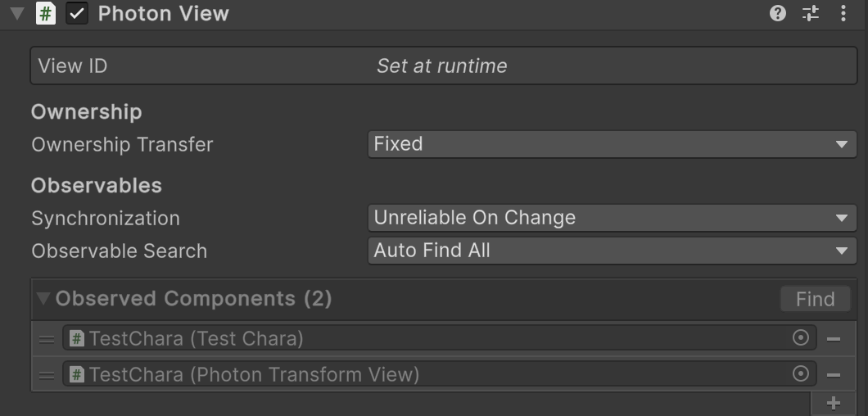The width and height of the screenshot is (868, 416).
Task: Remove Photon Transform View with minus icon
Action: [x=834, y=375]
